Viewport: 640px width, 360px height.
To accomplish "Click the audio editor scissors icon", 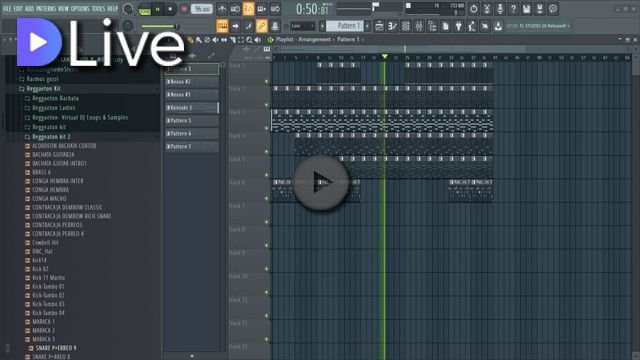I will click(487, 9).
